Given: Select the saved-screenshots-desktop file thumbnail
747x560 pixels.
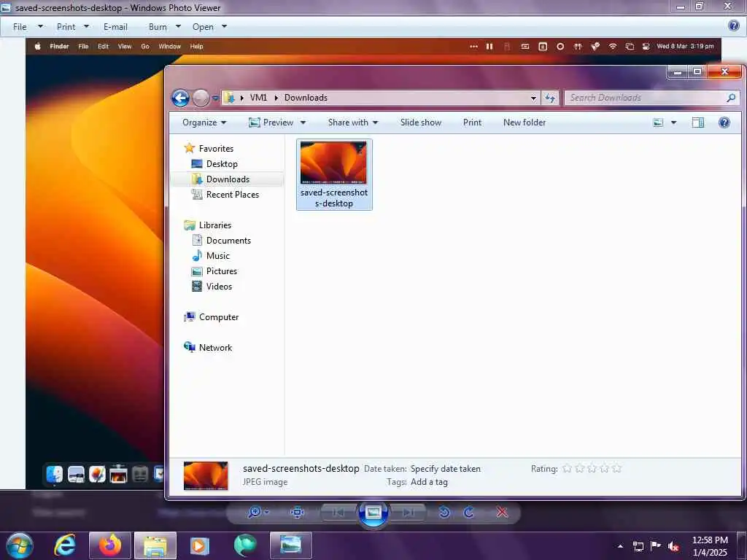Looking at the screenshot, I should pos(334,174).
